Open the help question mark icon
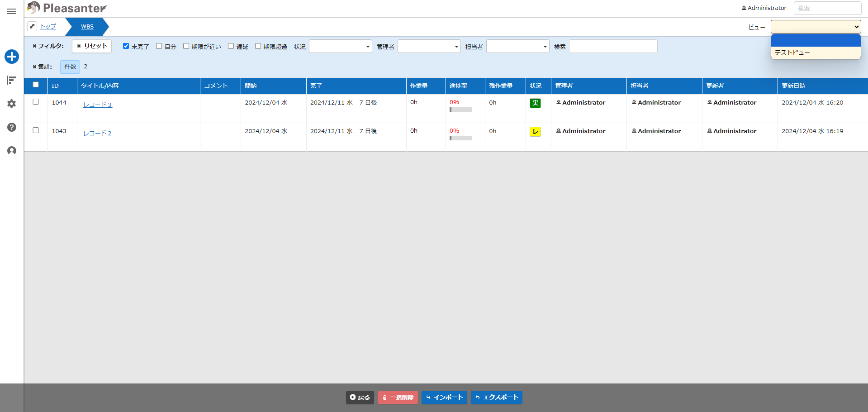The width and height of the screenshot is (868, 412). (x=12, y=127)
